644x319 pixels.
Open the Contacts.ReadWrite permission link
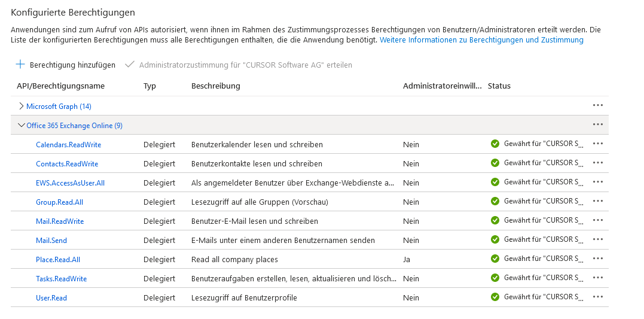tap(67, 163)
